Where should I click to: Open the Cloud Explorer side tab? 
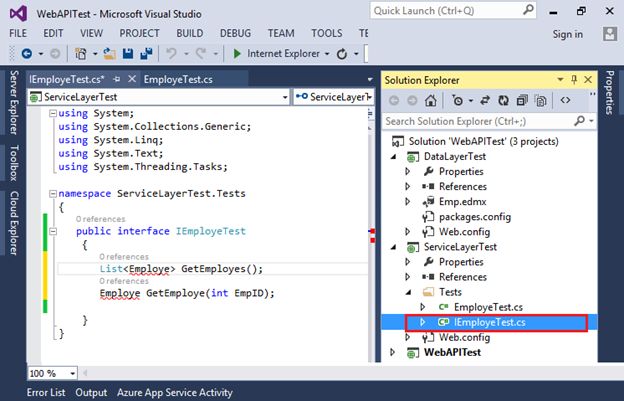pos(14,223)
